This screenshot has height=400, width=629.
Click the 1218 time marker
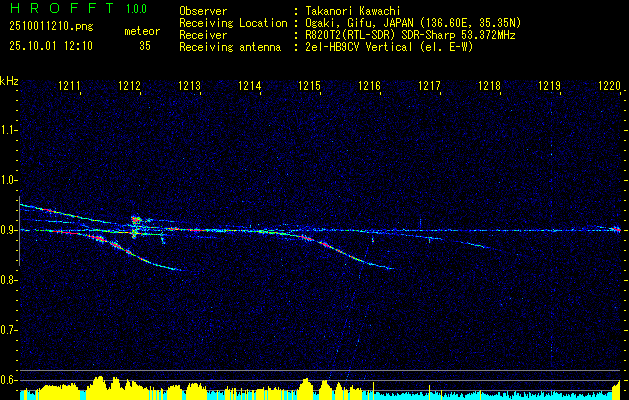click(489, 85)
